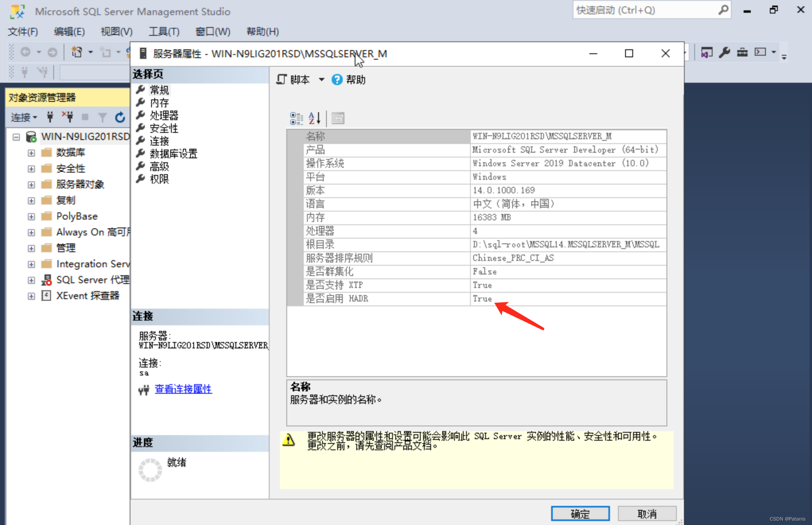This screenshot has height=525, width=812.
Task: Open the 脚本 dropdown arrow
Action: pyautogui.click(x=321, y=80)
